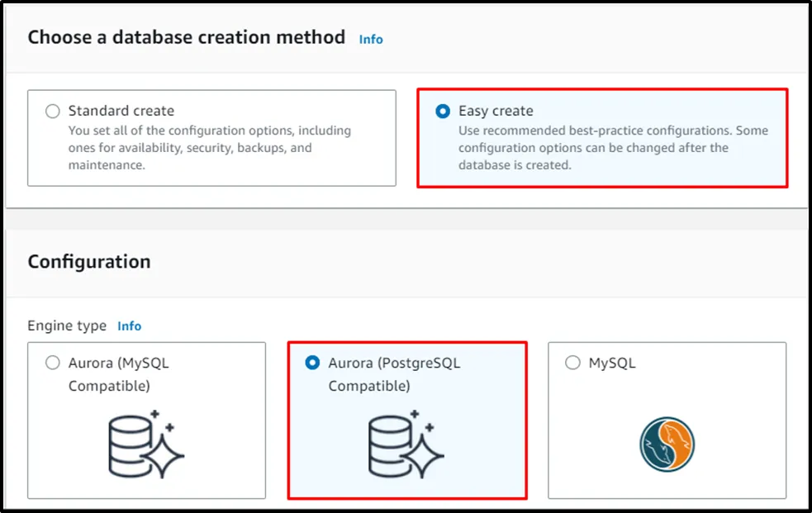Screen dimensions: 812x513
Task: Click the "Standard create" option title
Action: (121, 111)
